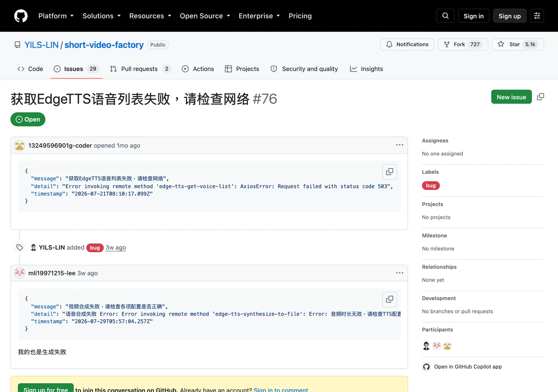Click the Sign in button
This screenshot has width=558, height=392.
pyautogui.click(x=474, y=16)
